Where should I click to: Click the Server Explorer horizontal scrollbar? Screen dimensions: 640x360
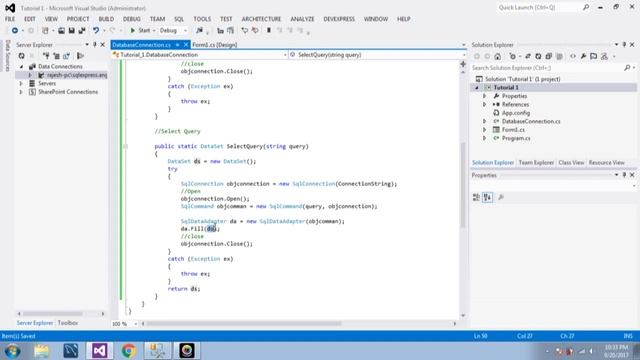pos(53,314)
